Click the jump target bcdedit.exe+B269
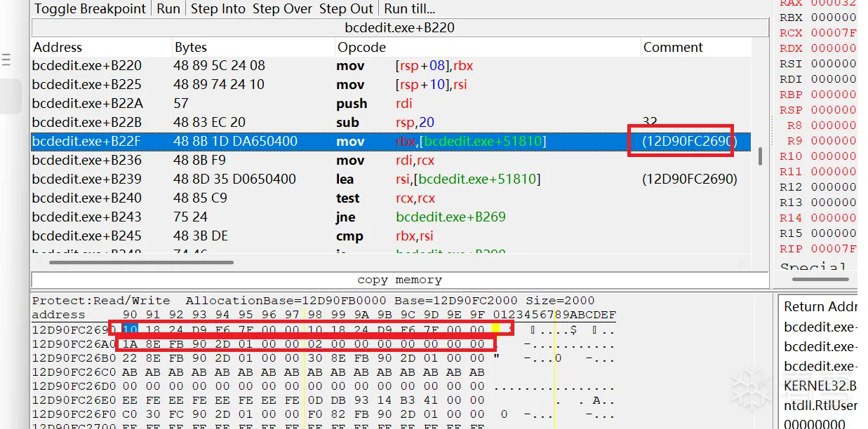Viewport: 868px width, 429px height. tap(450, 217)
